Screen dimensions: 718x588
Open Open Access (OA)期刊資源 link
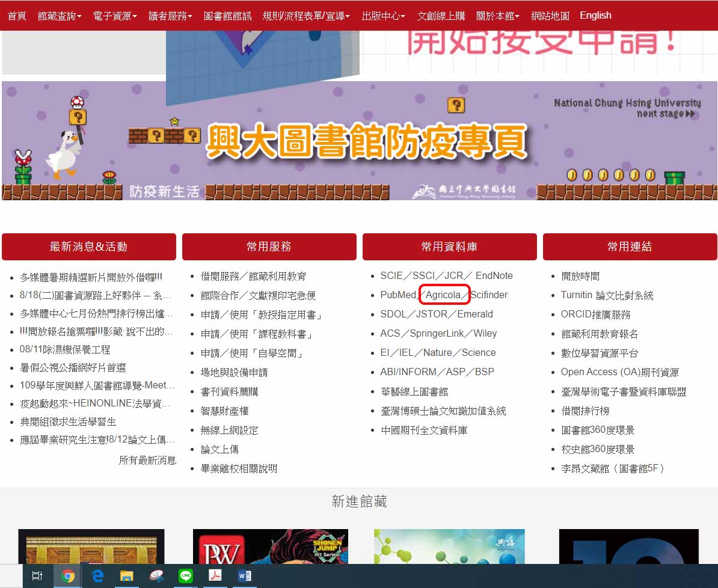(620, 372)
